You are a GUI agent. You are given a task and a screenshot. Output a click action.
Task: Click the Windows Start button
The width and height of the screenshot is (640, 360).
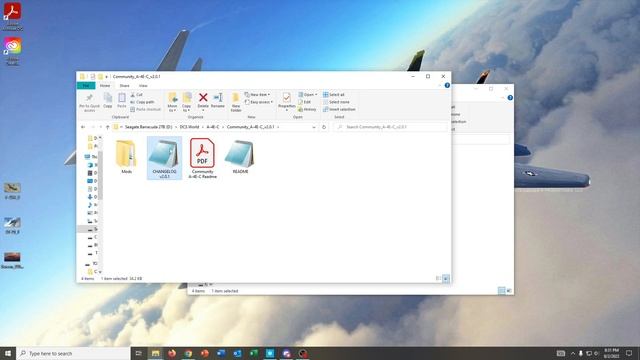tap(8, 353)
